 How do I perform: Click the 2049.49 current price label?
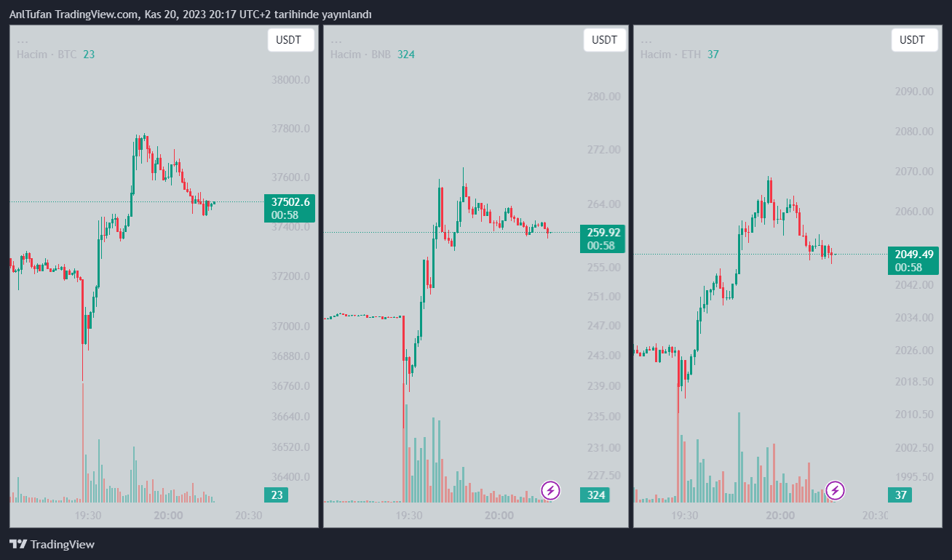(913, 254)
